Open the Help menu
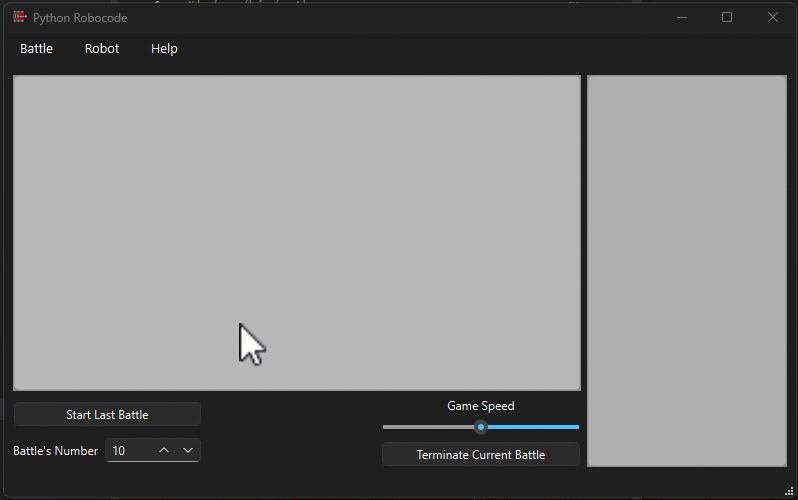Viewport: 798px width, 500px height. [164, 48]
